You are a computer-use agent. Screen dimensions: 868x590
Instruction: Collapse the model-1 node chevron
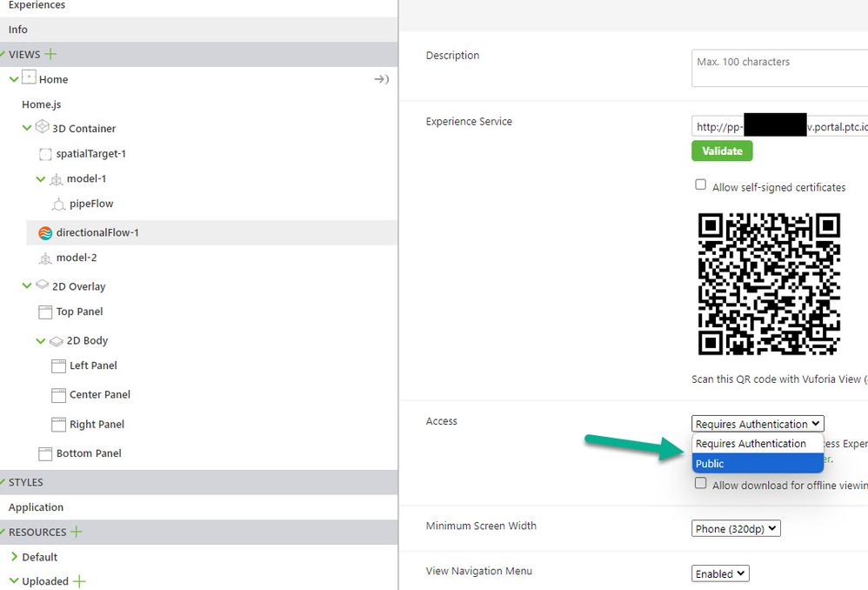tap(40, 179)
